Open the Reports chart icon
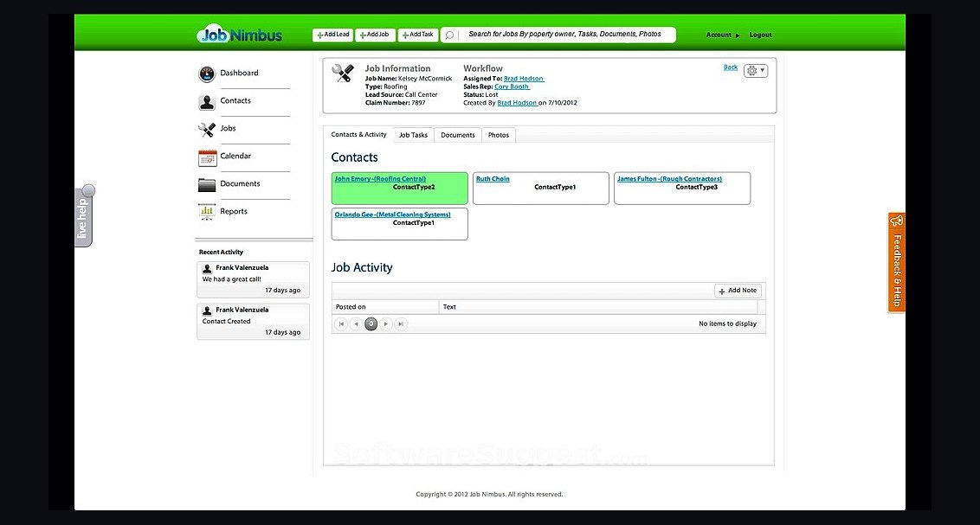The image size is (980, 525). 207,212
